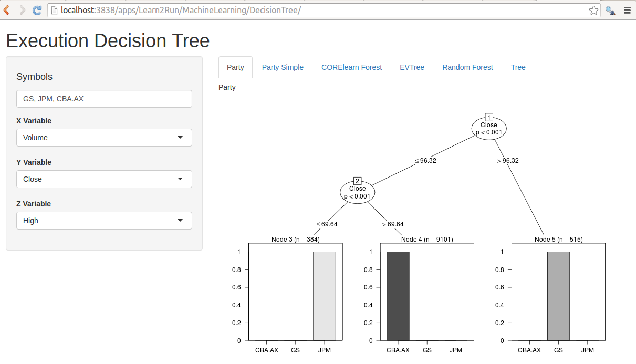The width and height of the screenshot is (636, 364).
Task: Open the Z Variable dropdown showing High
Action: (103, 220)
